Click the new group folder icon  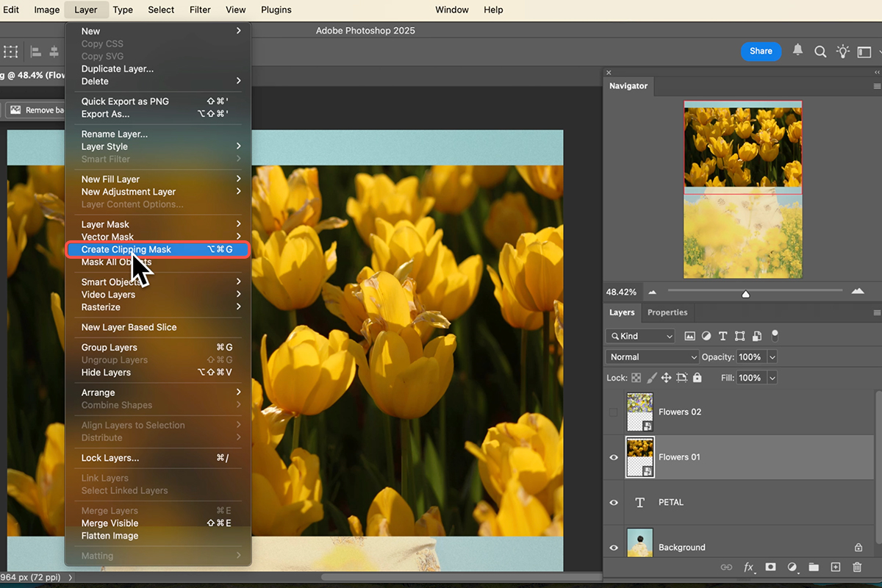click(x=814, y=567)
